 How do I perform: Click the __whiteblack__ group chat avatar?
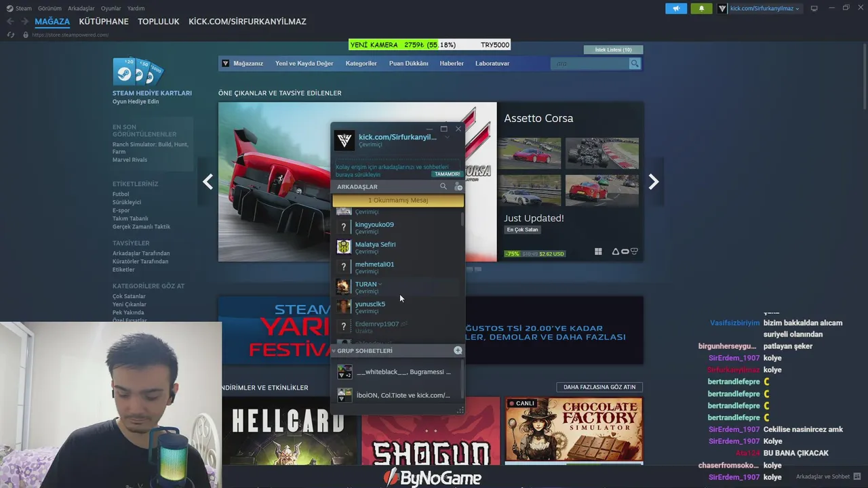tap(344, 372)
